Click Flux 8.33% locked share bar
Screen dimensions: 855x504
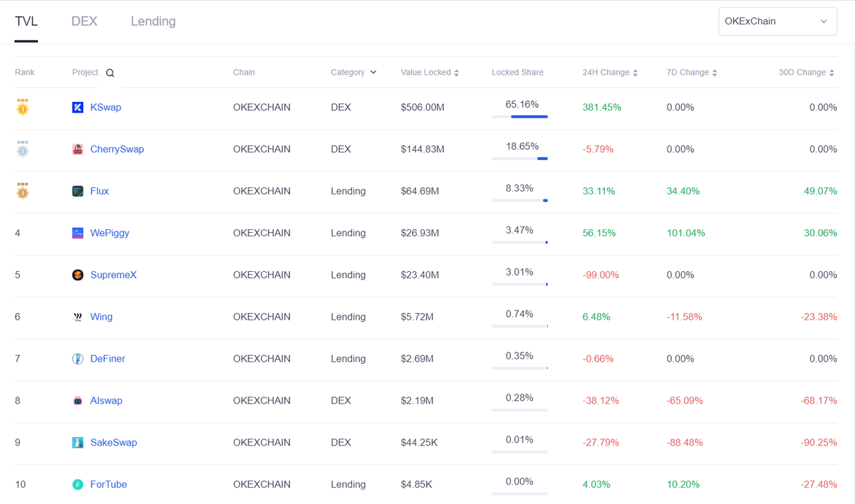coord(519,200)
